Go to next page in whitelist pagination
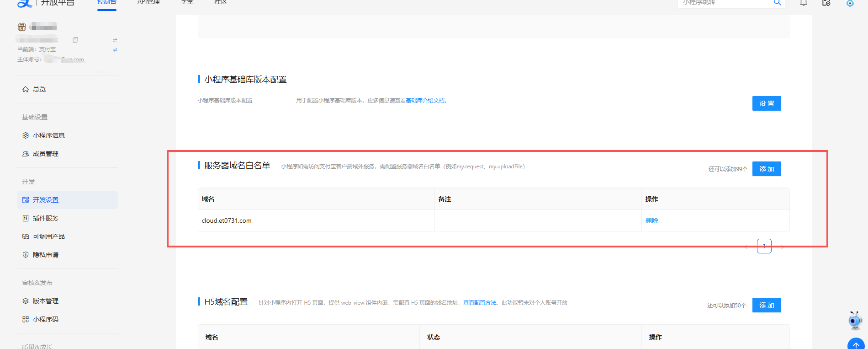The height and width of the screenshot is (349, 868). [782, 247]
